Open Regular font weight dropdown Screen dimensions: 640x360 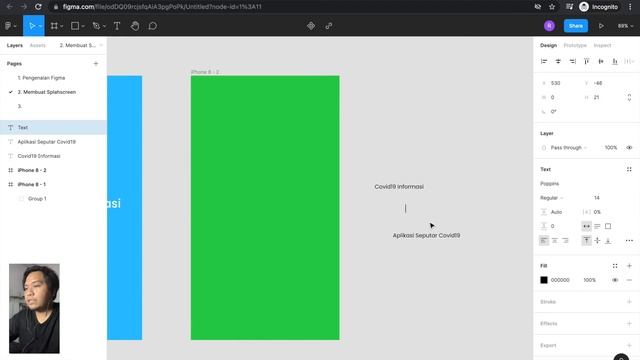click(x=552, y=198)
